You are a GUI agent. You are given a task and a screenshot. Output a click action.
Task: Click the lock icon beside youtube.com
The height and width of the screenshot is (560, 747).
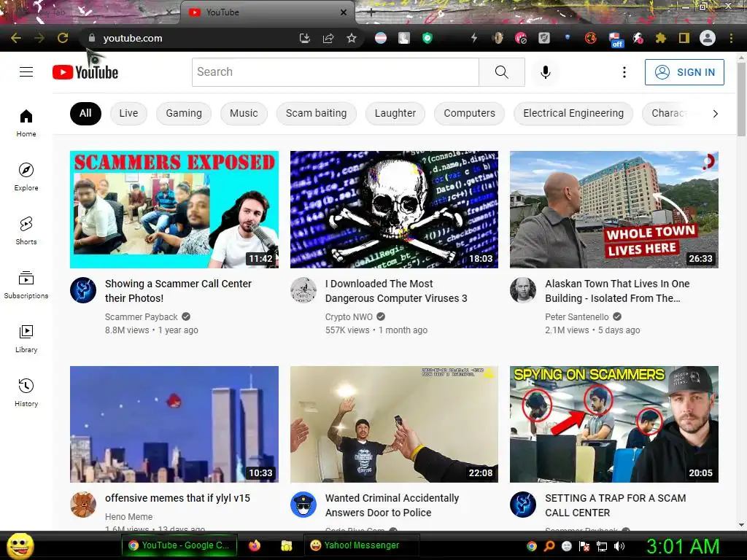click(x=92, y=38)
